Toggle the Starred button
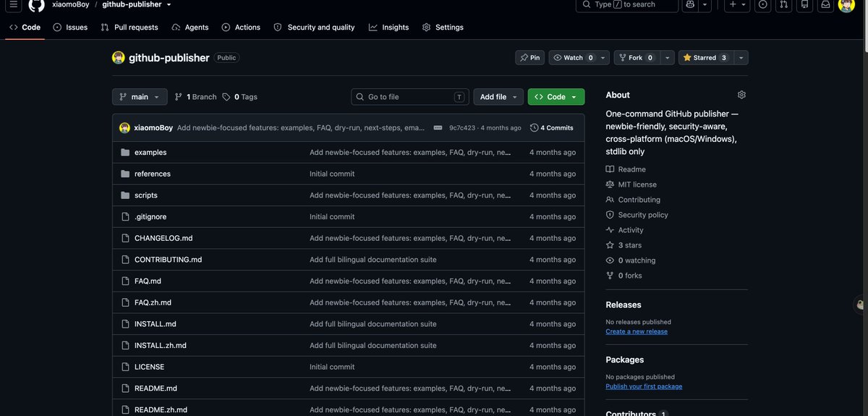Image resolution: width=868 pixels, height=416 pixels. point(705,58)
